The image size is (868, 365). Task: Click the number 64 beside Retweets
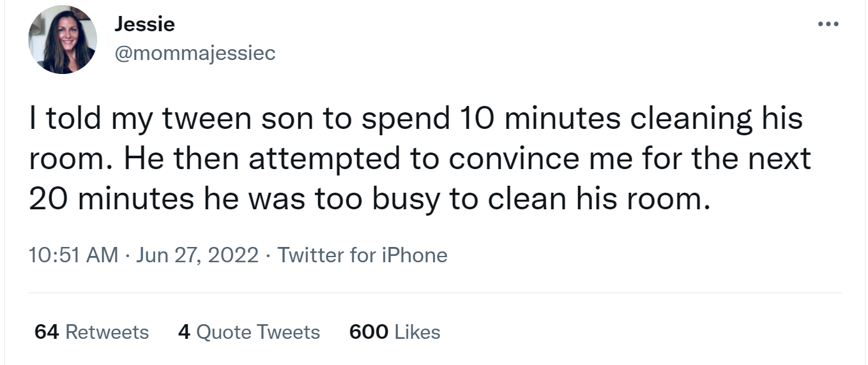point(47,332)
